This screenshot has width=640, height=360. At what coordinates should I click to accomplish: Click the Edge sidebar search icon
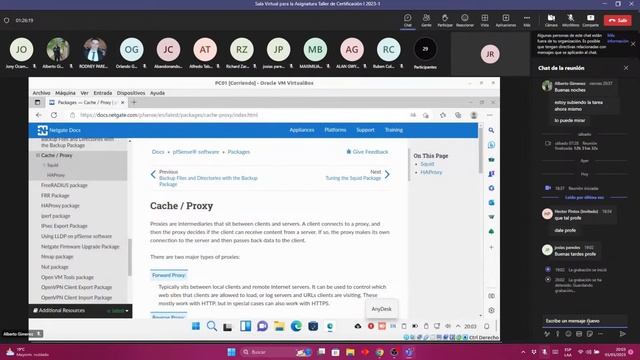pyautogui.click(x=491, y=130)
